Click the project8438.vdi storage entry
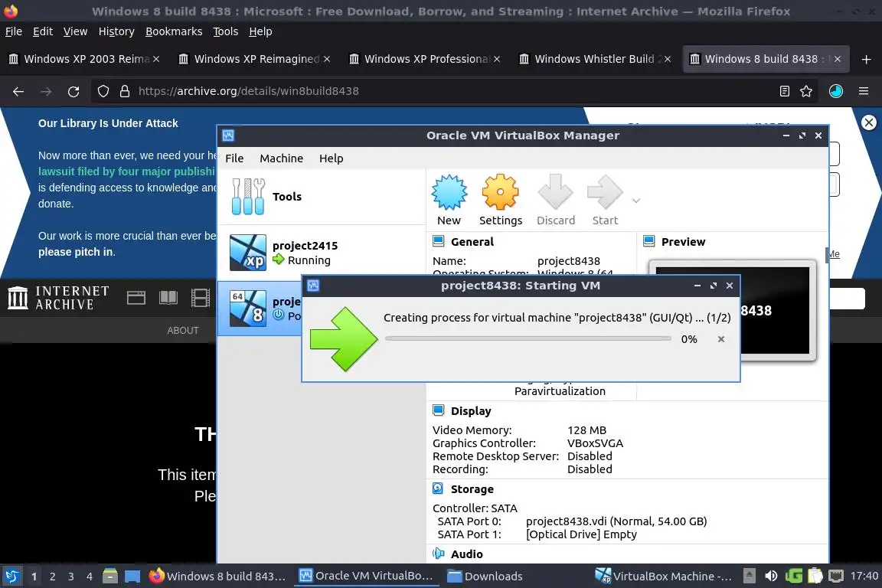Screen dimensions: 882x588 click(616, 521)
